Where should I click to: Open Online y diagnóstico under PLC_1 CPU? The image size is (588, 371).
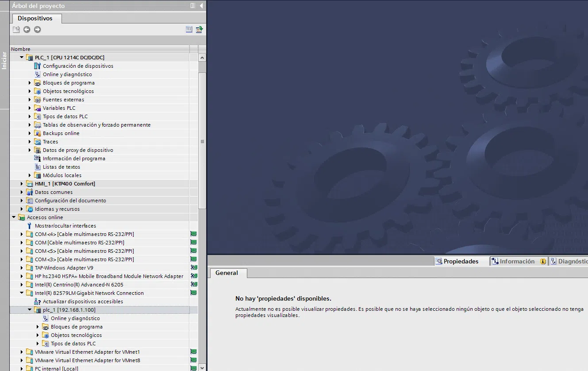click(x=67, y=74)
